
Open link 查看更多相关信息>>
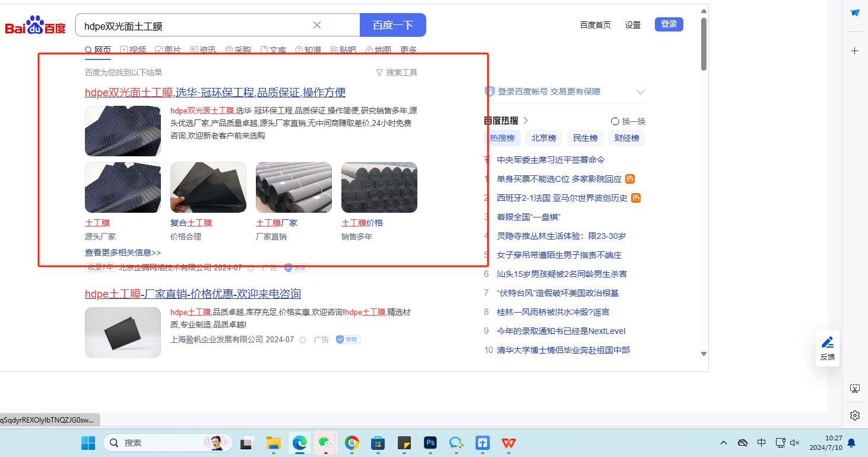point(123,253)
